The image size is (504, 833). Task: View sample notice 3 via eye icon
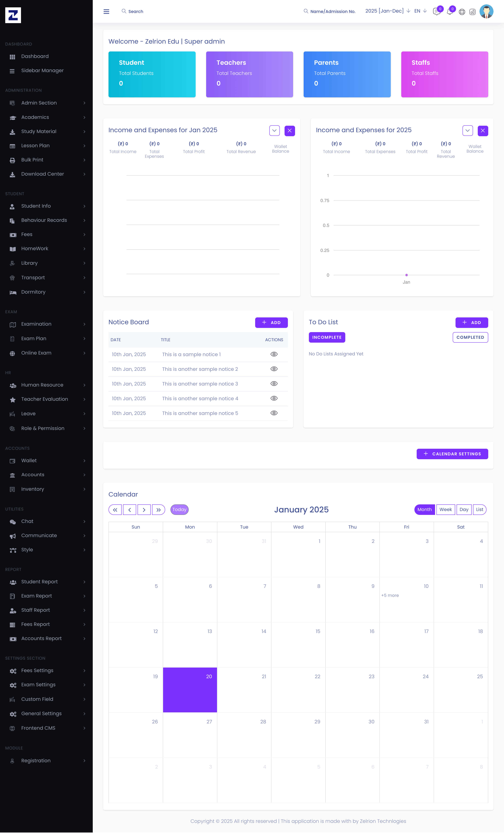(x=274, y=383)
